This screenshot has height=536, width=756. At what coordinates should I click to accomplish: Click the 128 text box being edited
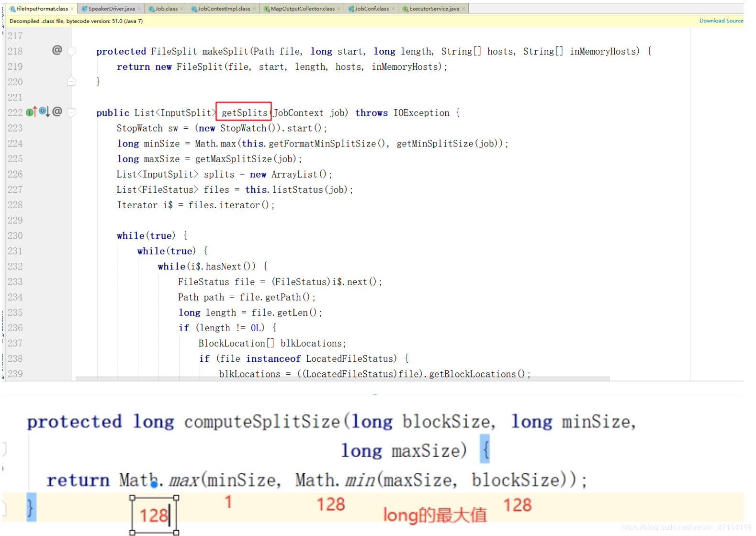[x=154, y=515]
